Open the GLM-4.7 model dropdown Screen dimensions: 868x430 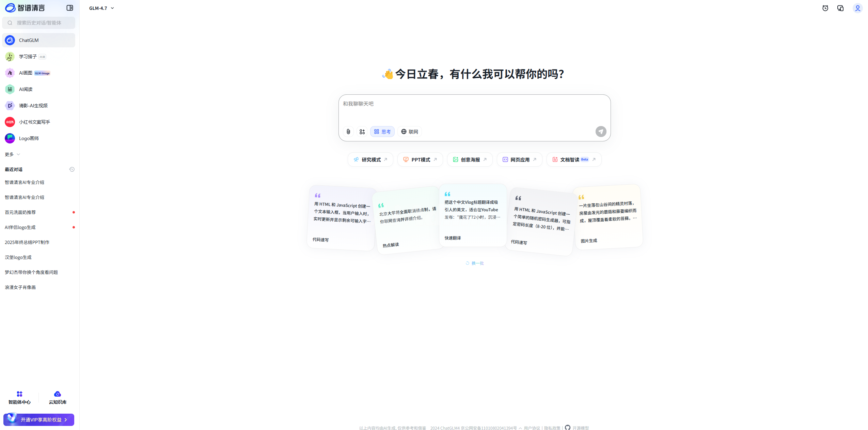(x=101, y=8)
